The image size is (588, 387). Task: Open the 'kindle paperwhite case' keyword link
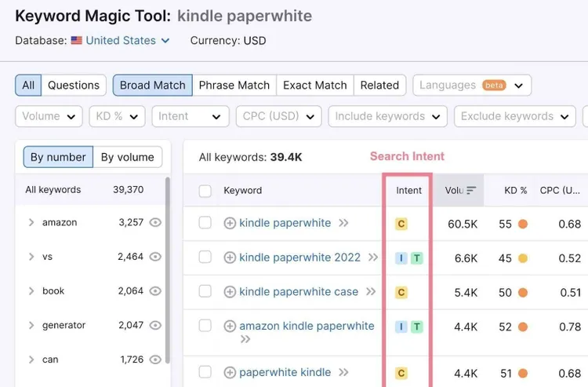(299, 292)
